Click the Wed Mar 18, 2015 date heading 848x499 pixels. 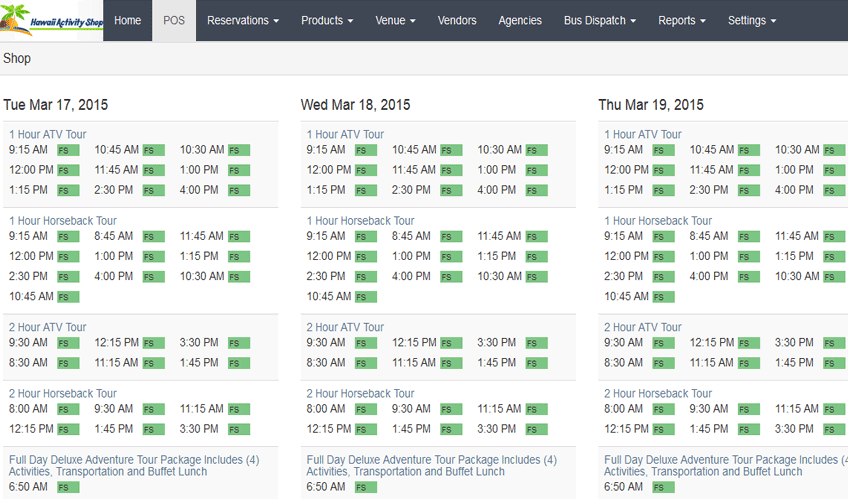pos(355,105)
